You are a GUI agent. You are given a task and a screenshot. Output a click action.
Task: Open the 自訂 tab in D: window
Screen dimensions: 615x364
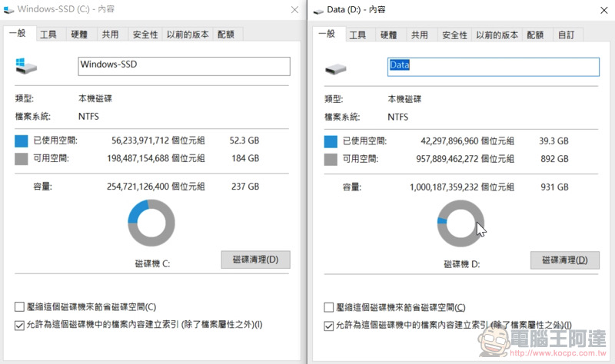pyautogui.click(x=566, y=35)
